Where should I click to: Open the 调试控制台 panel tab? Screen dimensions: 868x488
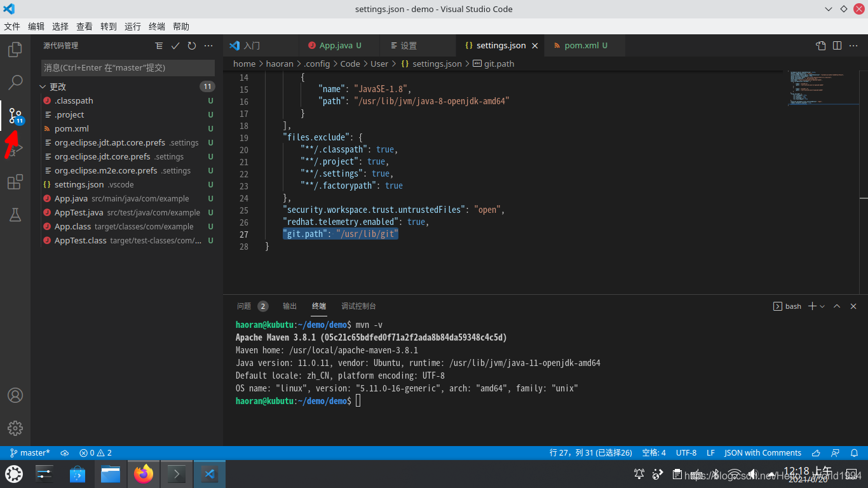pyautogui.click(x=358, y=306)
